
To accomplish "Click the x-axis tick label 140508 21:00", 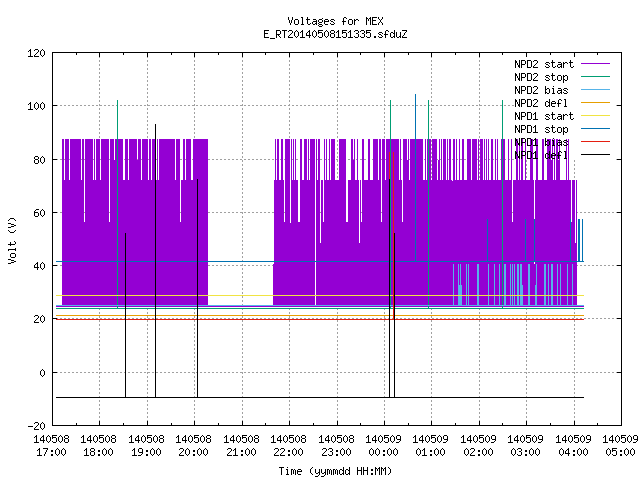I will pyautogui.click(x=241, y=446).
